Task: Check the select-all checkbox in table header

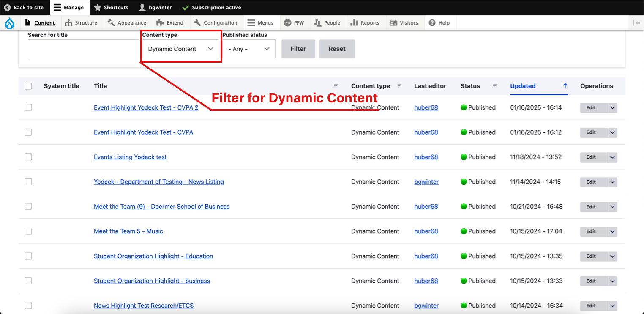Action: pos(28,86)
